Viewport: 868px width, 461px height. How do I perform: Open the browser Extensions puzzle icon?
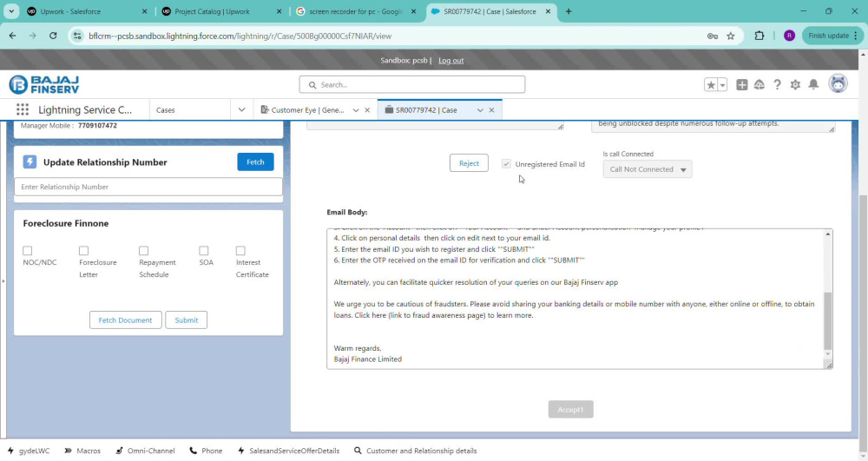759,36
